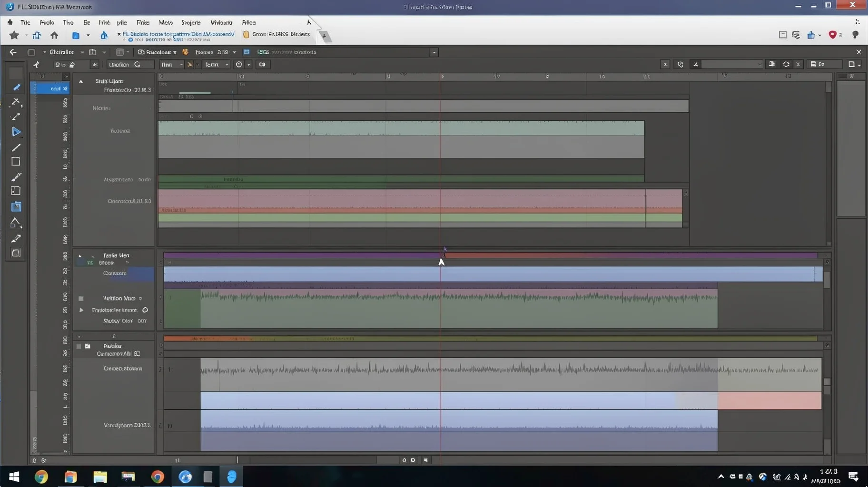
Task: Open the Windows Start menu
Action: [x=14, y=477]
